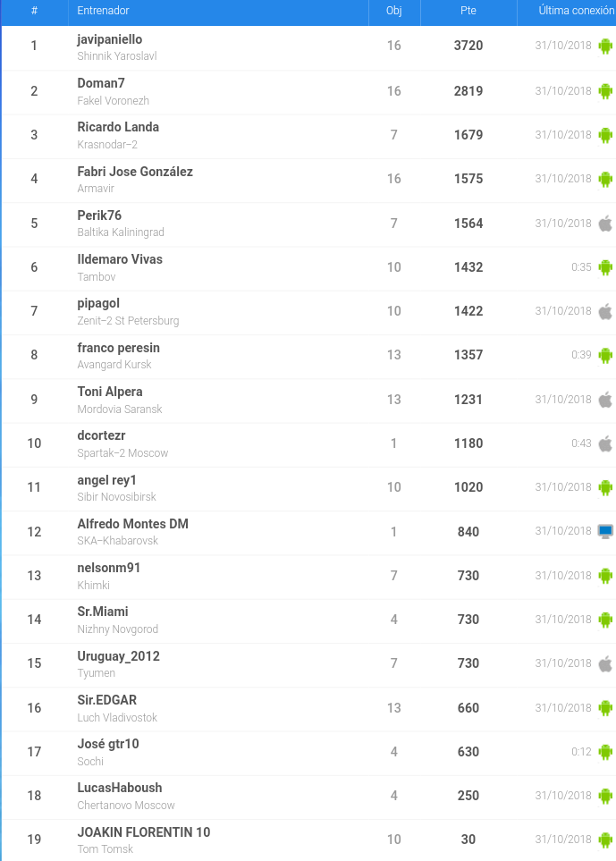Sort by the Entrenador column header
Screen dimensions: 616x861
tap(103, 11)
